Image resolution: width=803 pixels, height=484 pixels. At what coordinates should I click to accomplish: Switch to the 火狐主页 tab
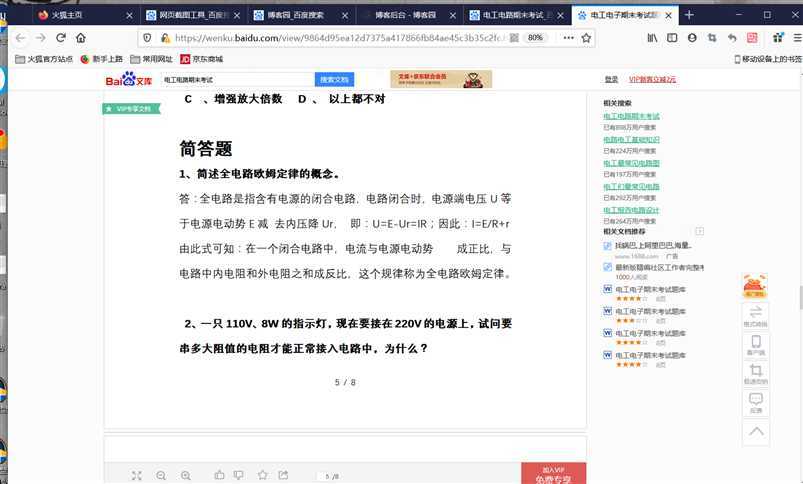tap(84, 15)
